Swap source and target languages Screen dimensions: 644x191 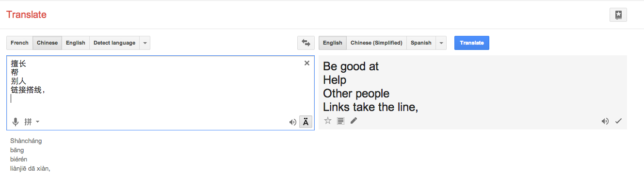306,43
